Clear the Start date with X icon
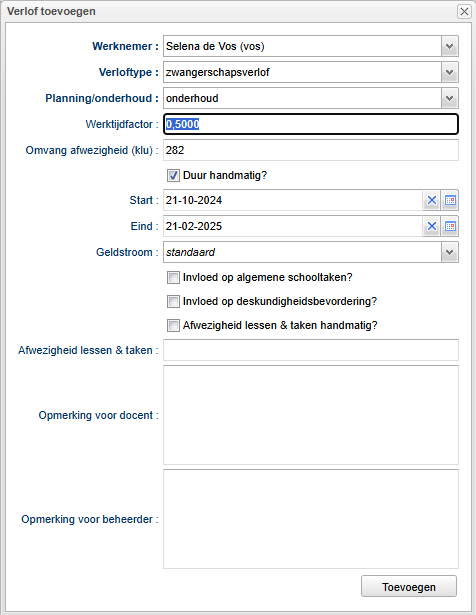The width and height of the screenshot is (476, 615). [432, 200]
